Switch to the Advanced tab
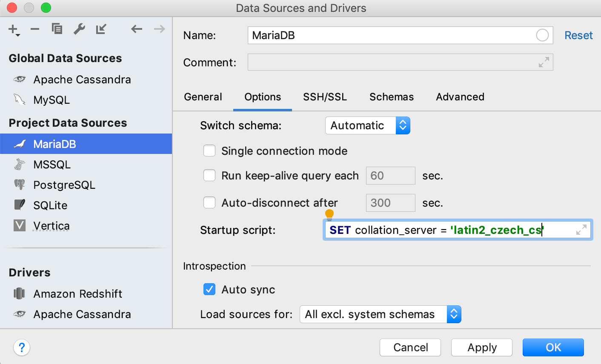The image size is (601, 364). click(x=460, y=97)
